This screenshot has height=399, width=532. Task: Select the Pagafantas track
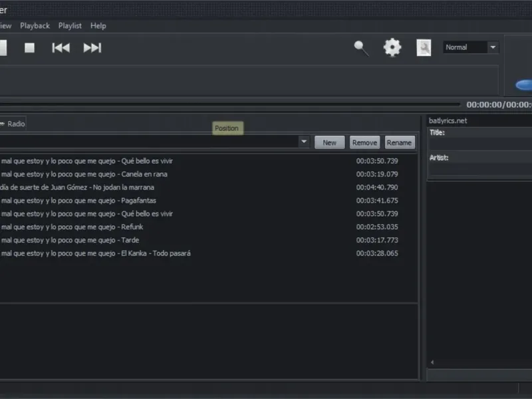(209, 201)
